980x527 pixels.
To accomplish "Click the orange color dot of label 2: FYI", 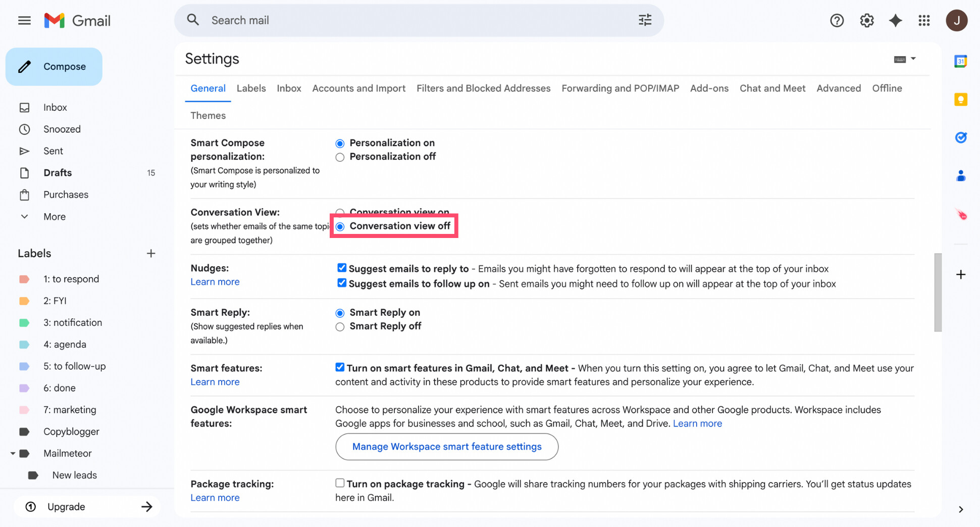I will [24, 301].
